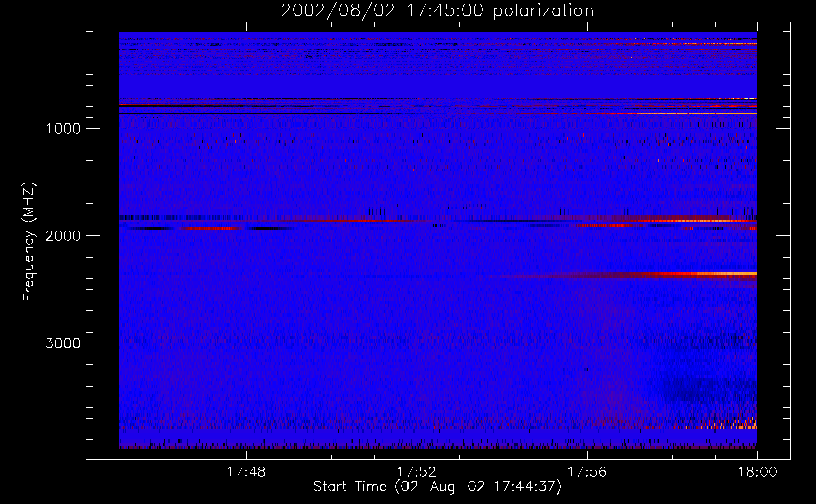Click the plot title "2002/08/02 17:45:00 polarization"
816x504 pixels.
pos(437,11)
